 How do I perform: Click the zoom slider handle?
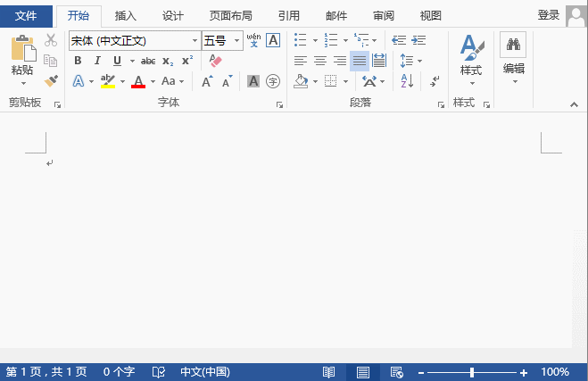tap(472, 372)
